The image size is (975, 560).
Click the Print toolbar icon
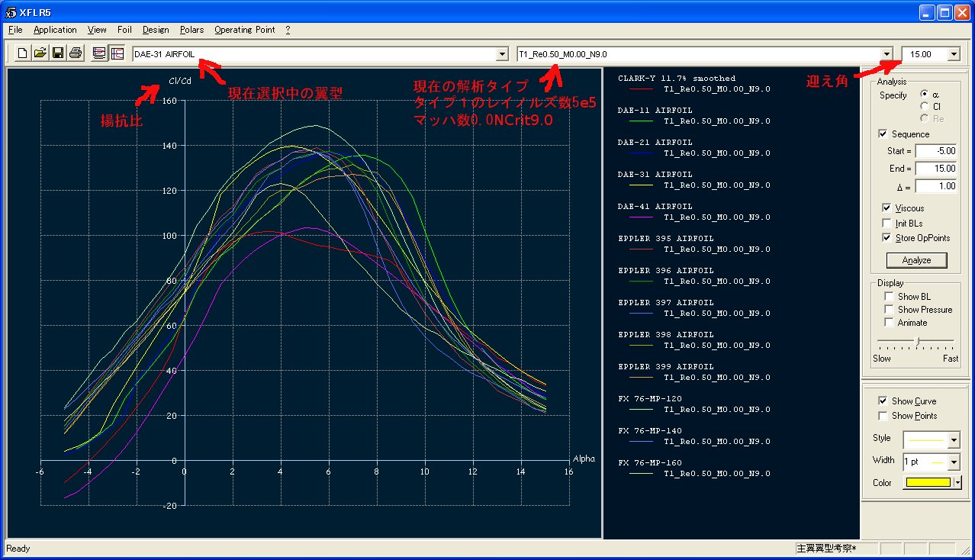click(x=76, y=53)
